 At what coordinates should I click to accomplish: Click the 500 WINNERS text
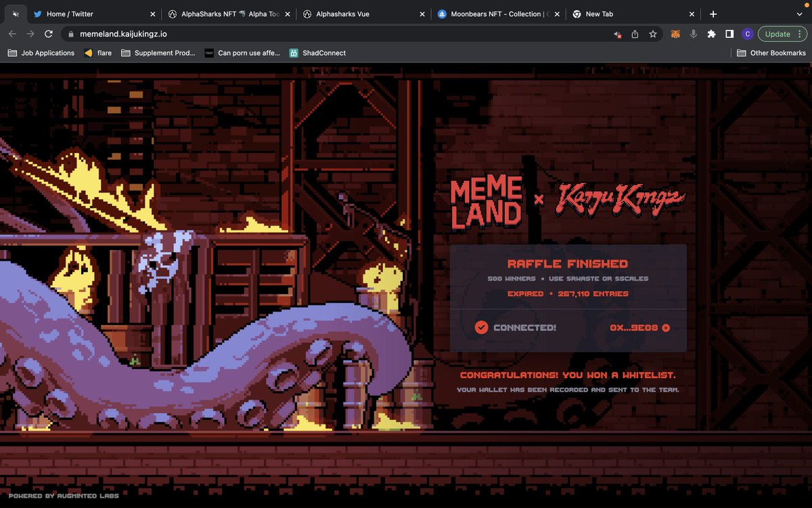[x=511, y=278]
